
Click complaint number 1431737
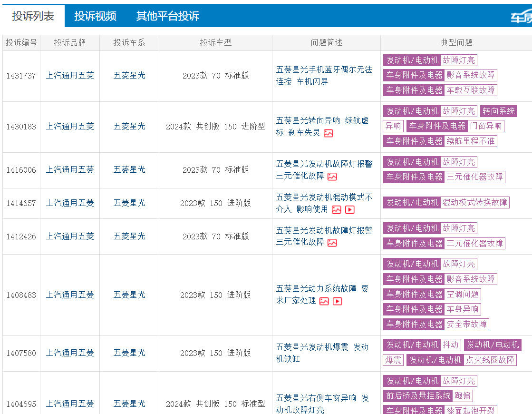21,76
